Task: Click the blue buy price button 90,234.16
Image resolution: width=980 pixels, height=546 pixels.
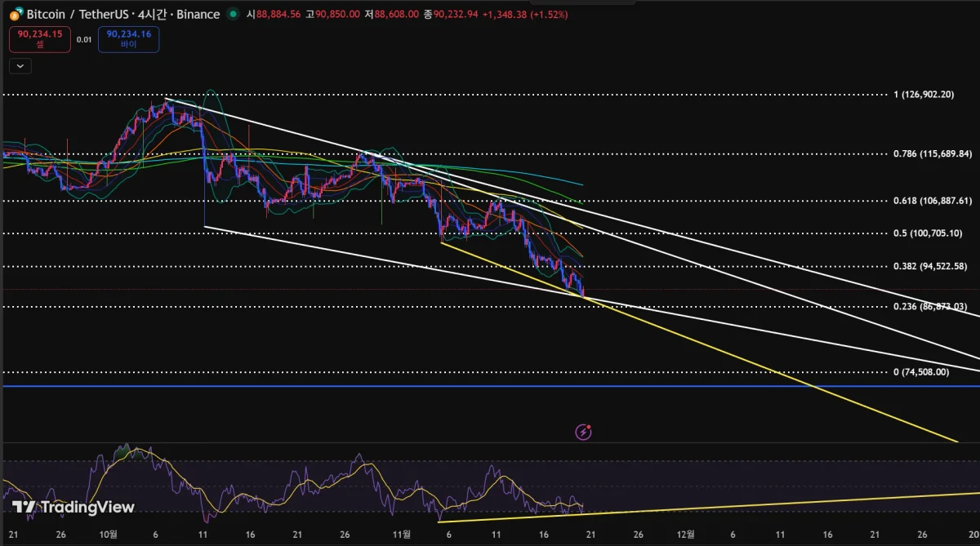Action: click(x=128, y=38)
